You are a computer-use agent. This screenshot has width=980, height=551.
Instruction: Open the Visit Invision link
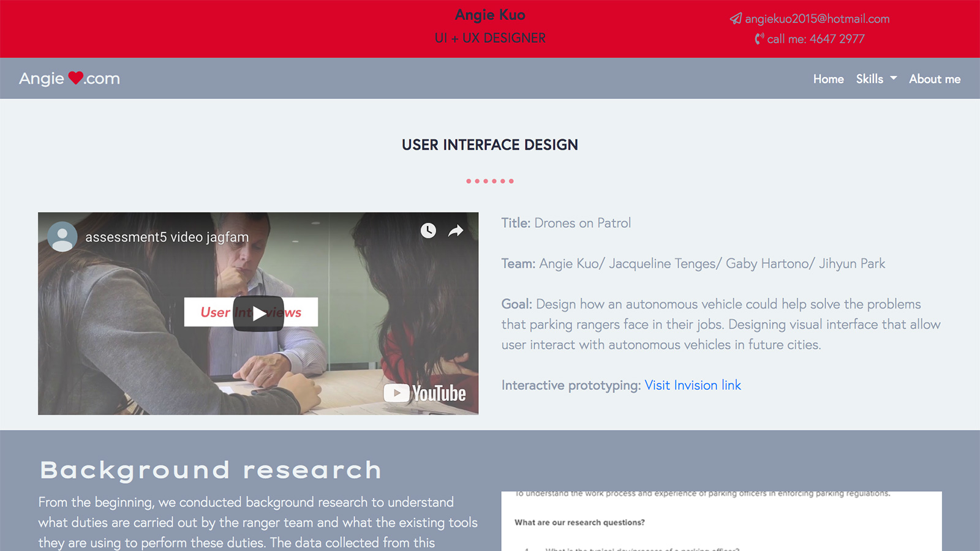692,385
